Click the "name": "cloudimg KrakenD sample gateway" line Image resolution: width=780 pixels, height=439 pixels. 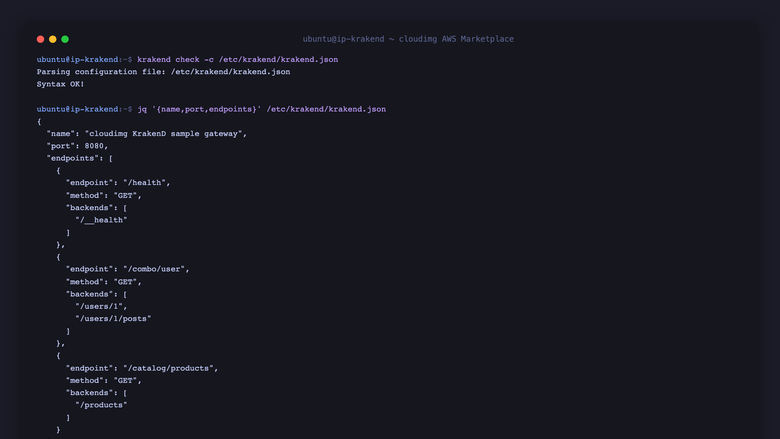(x=146, y=134)
